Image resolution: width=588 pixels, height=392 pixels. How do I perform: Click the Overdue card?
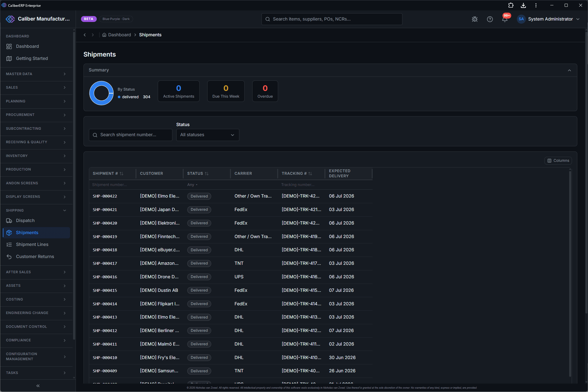(x=265, y=91)
